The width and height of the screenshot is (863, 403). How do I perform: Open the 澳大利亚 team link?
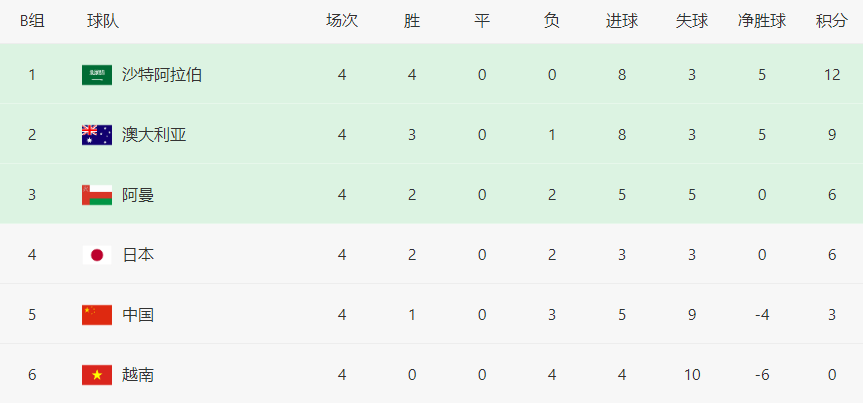[x=154, y=135]
